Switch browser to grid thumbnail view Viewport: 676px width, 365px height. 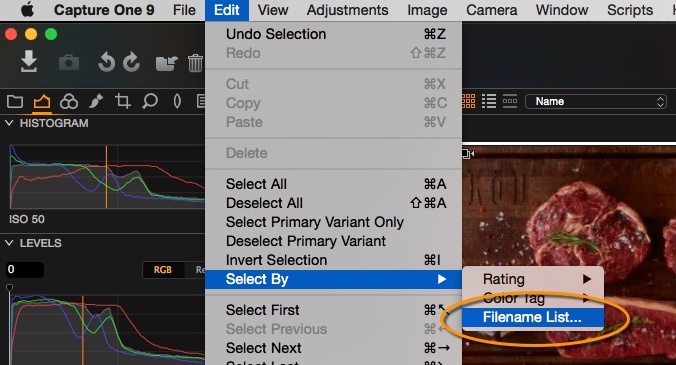coord(469,101)
